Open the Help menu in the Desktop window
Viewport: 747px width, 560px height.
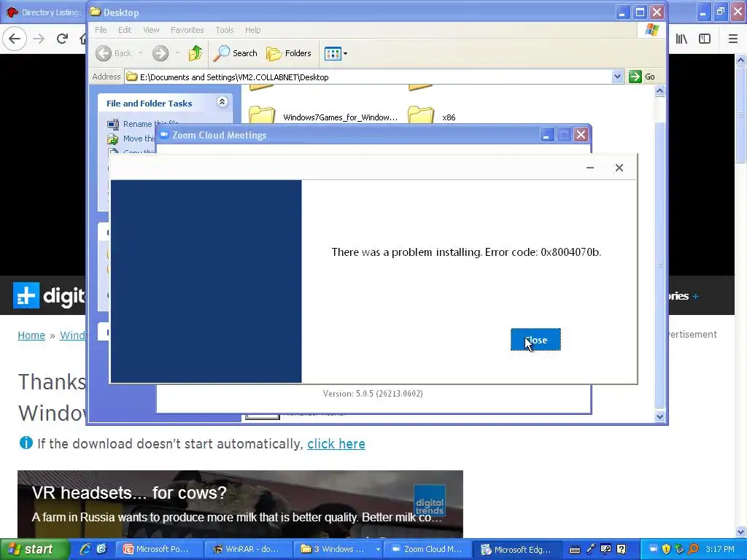(x=253, y=30)
